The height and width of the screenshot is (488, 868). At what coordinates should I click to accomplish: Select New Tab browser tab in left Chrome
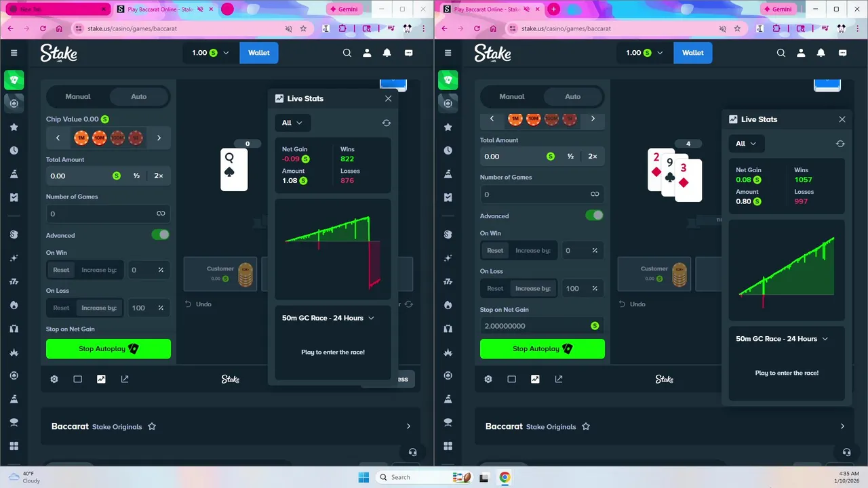click(x=58, y=9)
